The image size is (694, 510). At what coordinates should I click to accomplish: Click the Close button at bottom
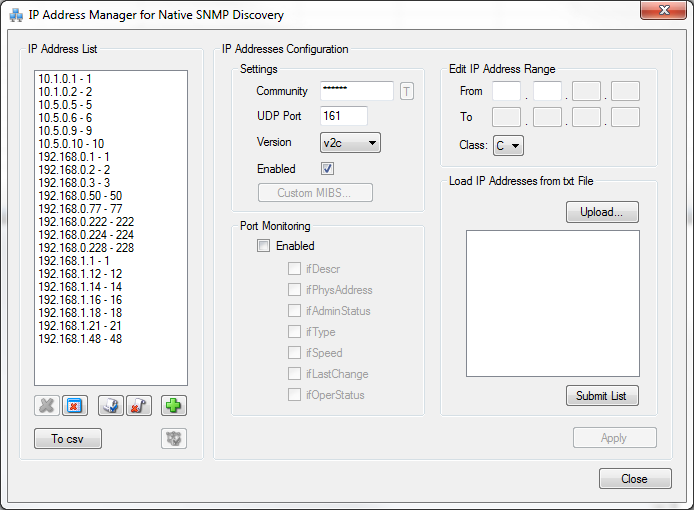[x=635, y=479]
